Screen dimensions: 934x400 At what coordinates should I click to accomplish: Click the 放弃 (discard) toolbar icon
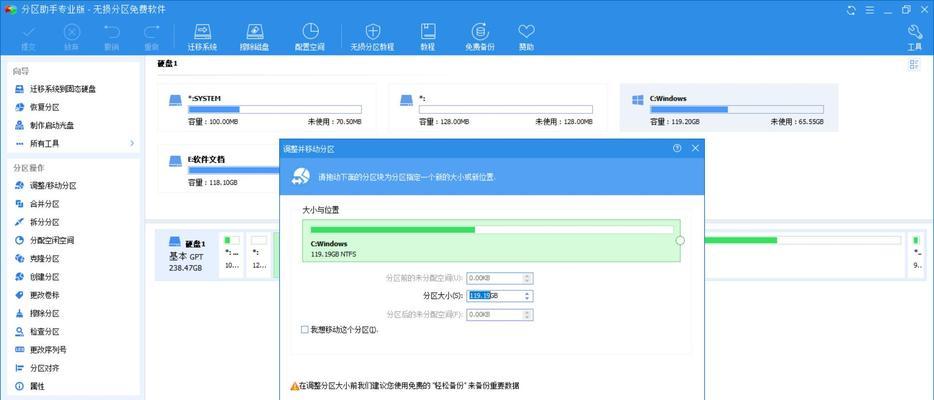71,37
